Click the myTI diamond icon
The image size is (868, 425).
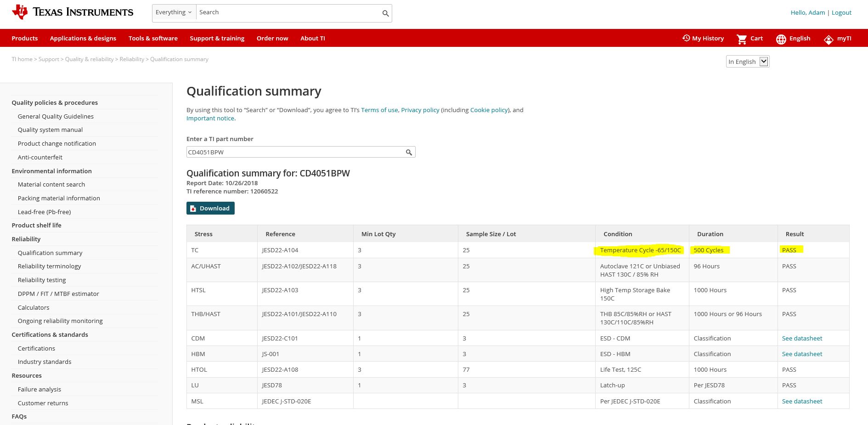point(829,40)
